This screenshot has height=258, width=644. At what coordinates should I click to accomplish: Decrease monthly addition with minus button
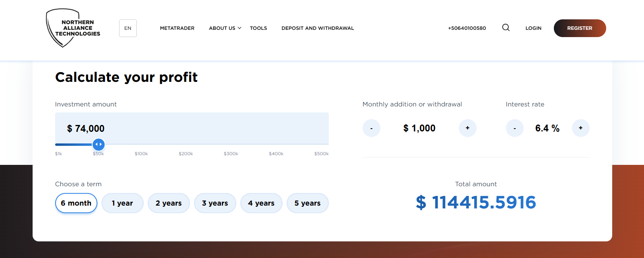point(371,128)
